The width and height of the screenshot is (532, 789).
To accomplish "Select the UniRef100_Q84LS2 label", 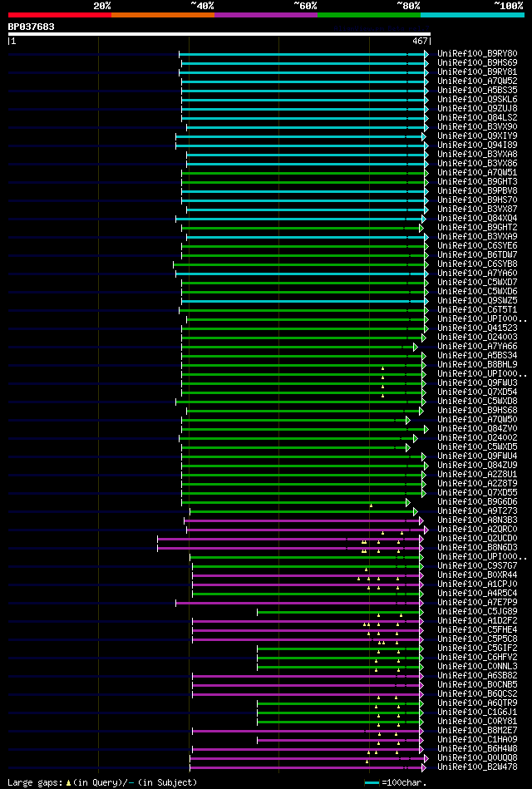I will click(477, 118).
